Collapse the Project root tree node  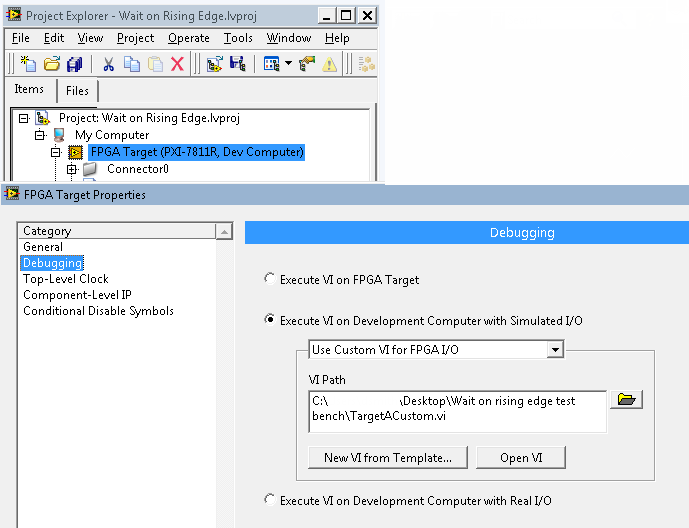tap(24, 118)
